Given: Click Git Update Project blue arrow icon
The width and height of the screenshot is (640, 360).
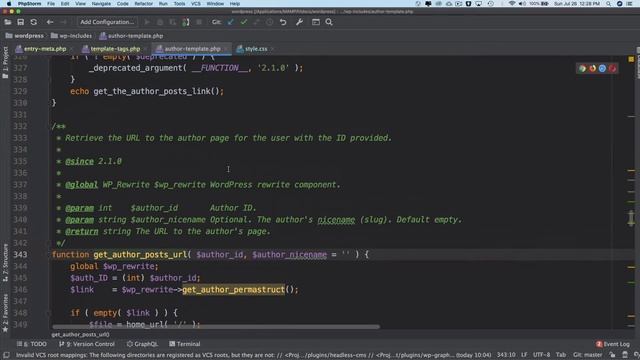Looking at the screenshot, I should click(x=231, y=22).
